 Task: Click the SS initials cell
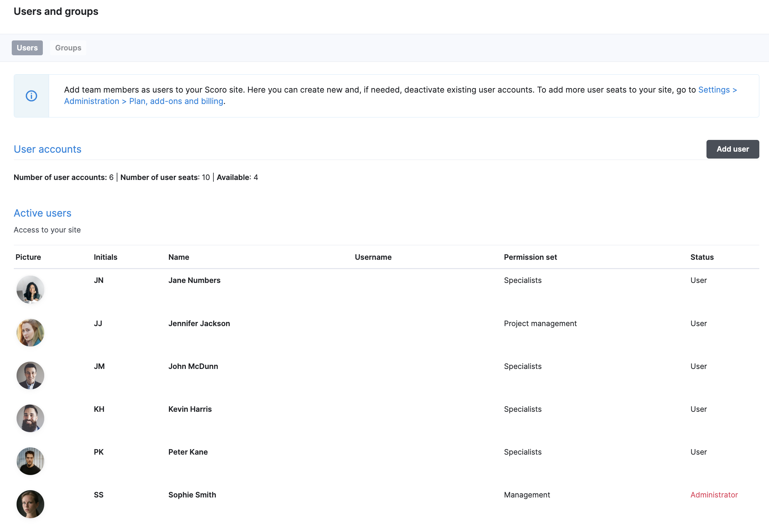[99, 495]
